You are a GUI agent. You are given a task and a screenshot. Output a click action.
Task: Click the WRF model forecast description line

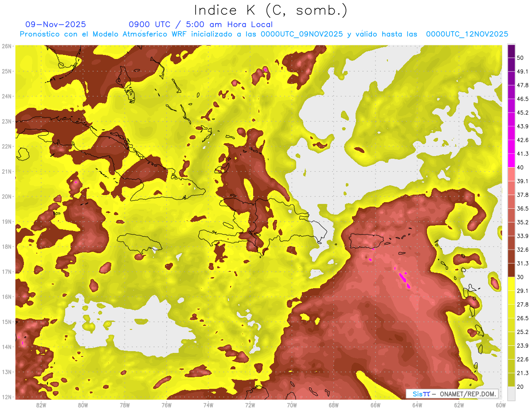[x=264, y=34]
